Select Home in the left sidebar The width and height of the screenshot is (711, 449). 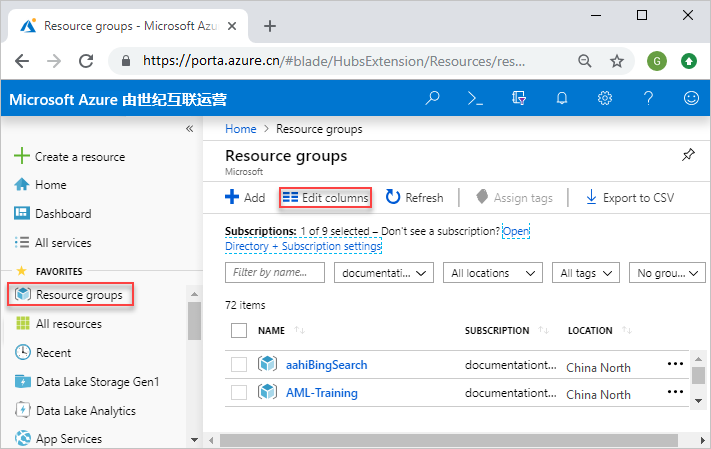(40, 185)
